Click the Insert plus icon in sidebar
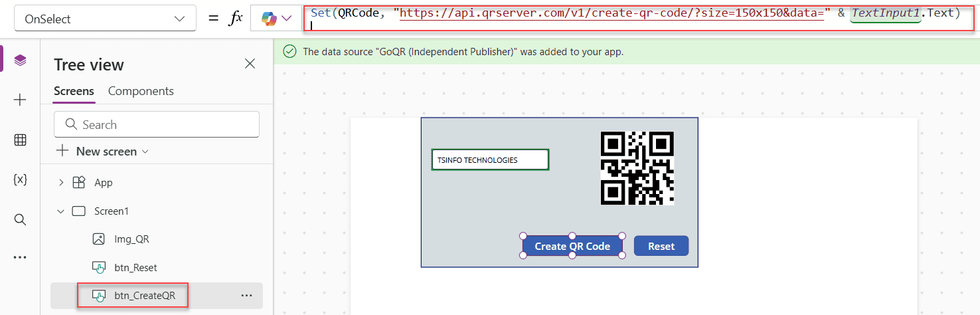980x315 pixels. pyautogui.click(x=20, y=100)
